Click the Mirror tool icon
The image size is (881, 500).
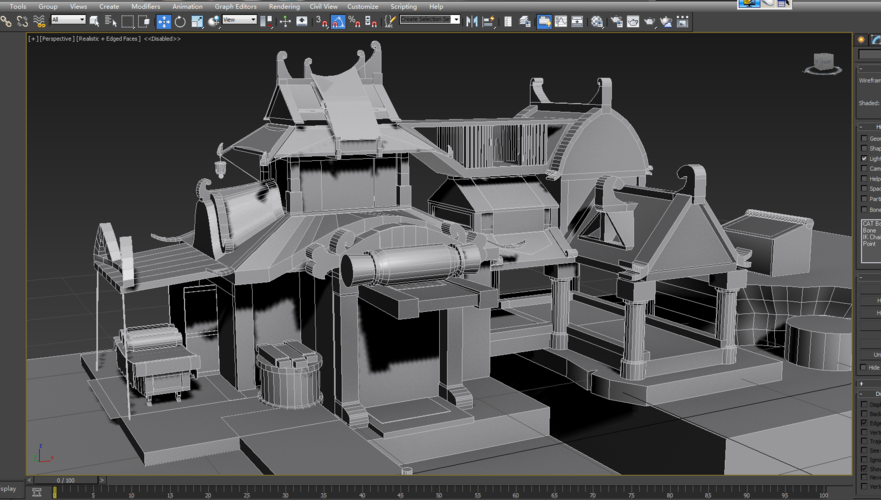(x=472, y=21)
